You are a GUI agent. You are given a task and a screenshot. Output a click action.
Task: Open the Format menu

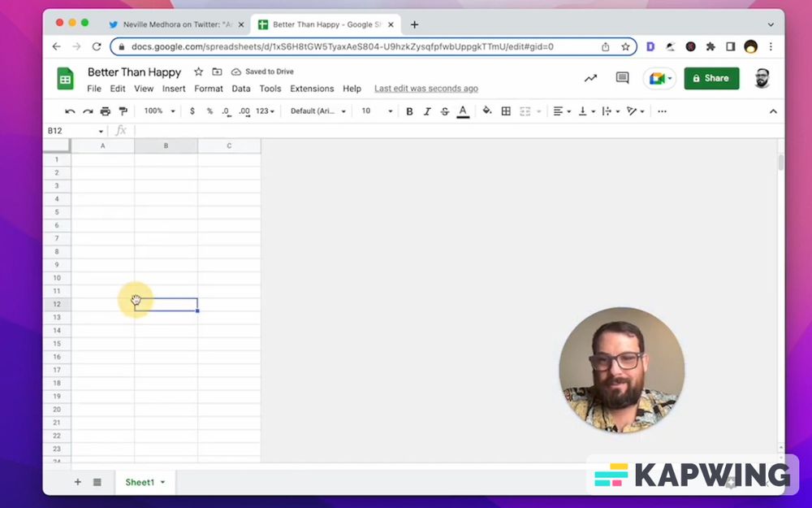209,89
